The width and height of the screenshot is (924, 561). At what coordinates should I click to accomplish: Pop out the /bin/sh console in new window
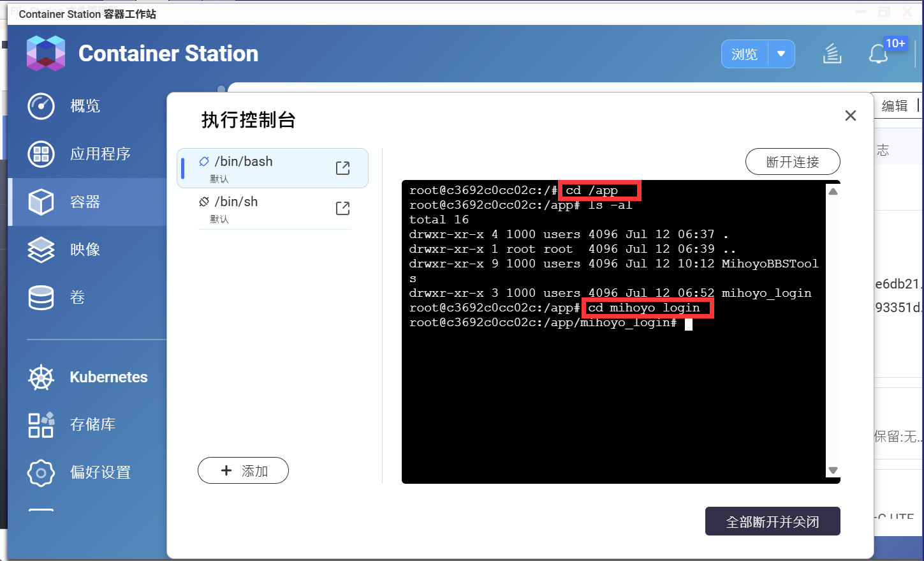tap(343, 208)
